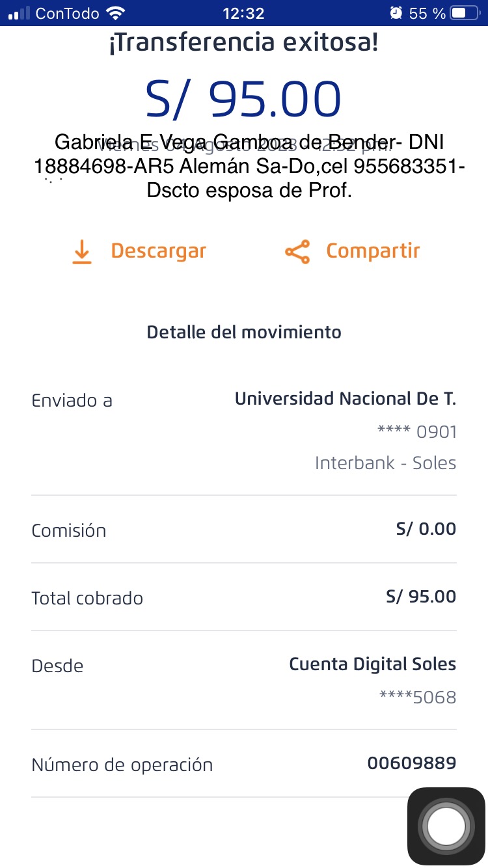This screenshot has width=488, height=868.
Task: Tap the masked account number ****5068
Action: pyautogui.click(x=418, y=698)
